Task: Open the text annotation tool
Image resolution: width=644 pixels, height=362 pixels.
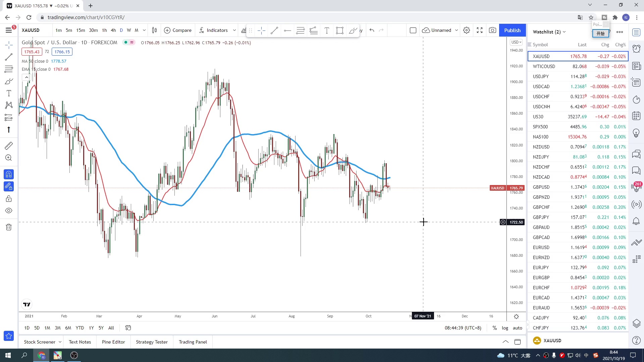Action: click(x=9, y=93)
